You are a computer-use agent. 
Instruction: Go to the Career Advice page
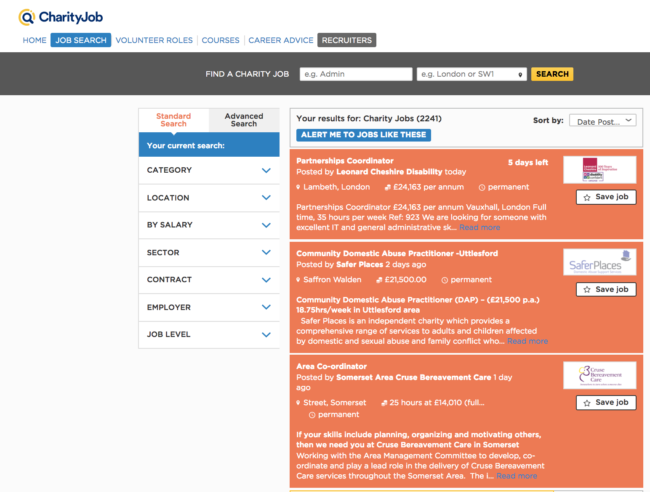pos(280,40)
